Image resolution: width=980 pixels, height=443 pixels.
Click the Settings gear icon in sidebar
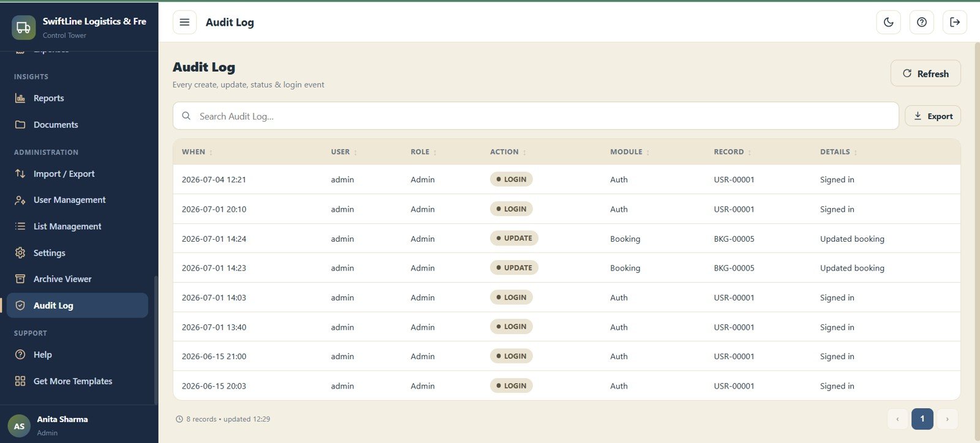click(x=20, y=253)
